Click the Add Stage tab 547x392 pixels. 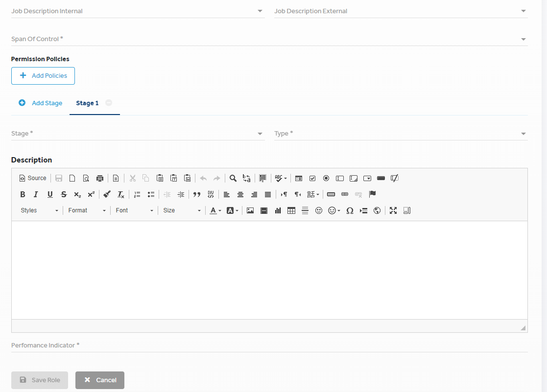coord(41,103)
